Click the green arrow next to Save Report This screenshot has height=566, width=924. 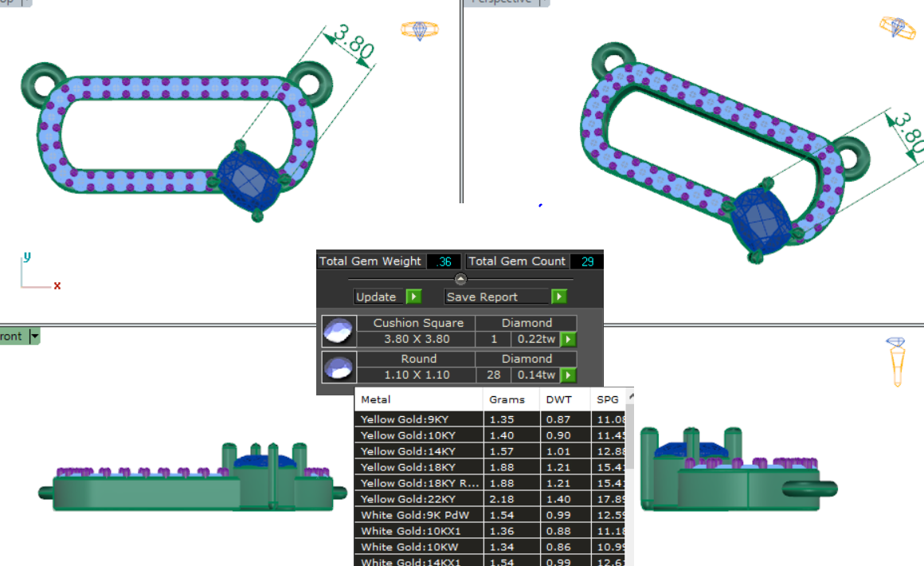tap(558, 297)
